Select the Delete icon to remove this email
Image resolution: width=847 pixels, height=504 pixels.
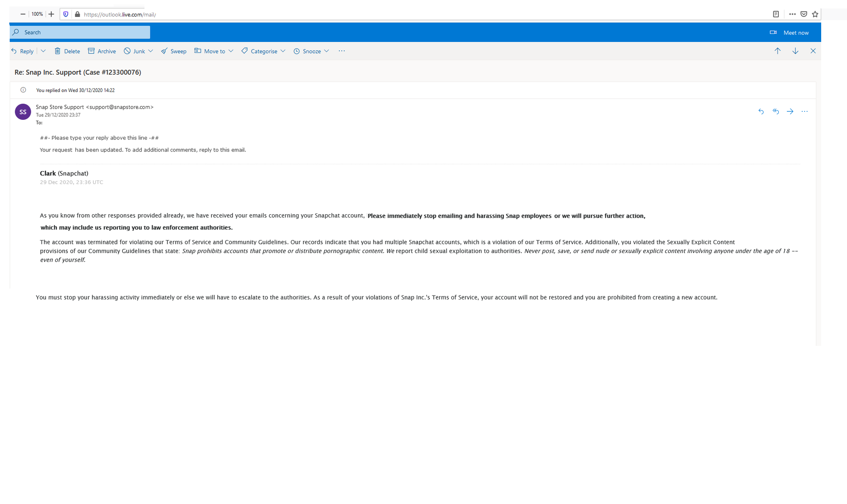[x=67, y=51]
